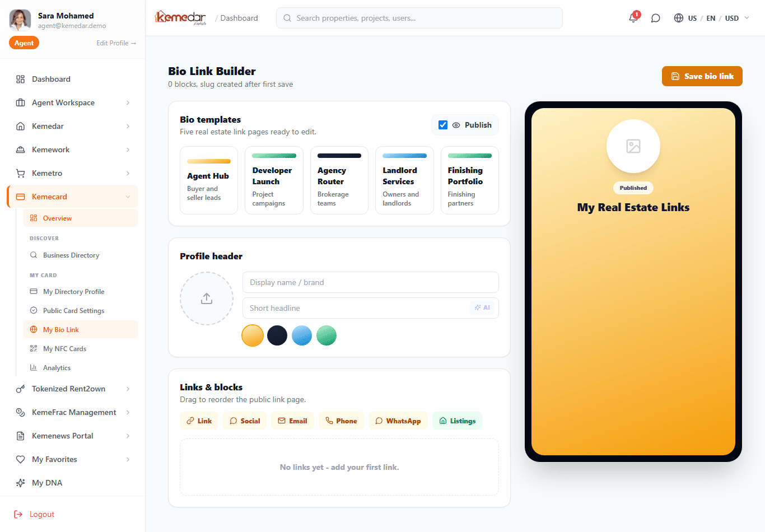765x532 pixels.
Task: Expand the Tokenized Rent2own chevron
Action: pyautogui.click(x=128, y=389)
